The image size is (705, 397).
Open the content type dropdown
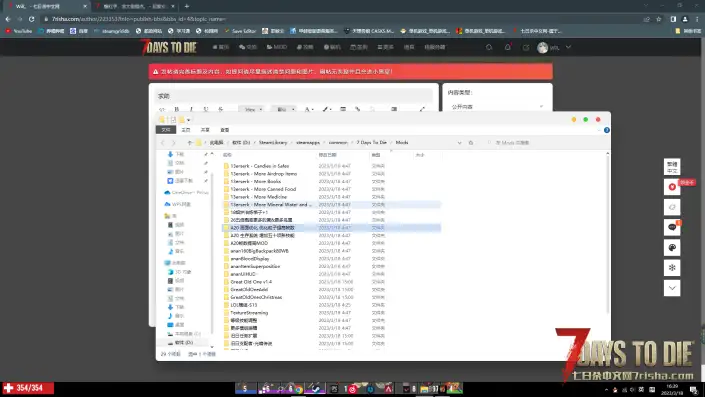497,107
